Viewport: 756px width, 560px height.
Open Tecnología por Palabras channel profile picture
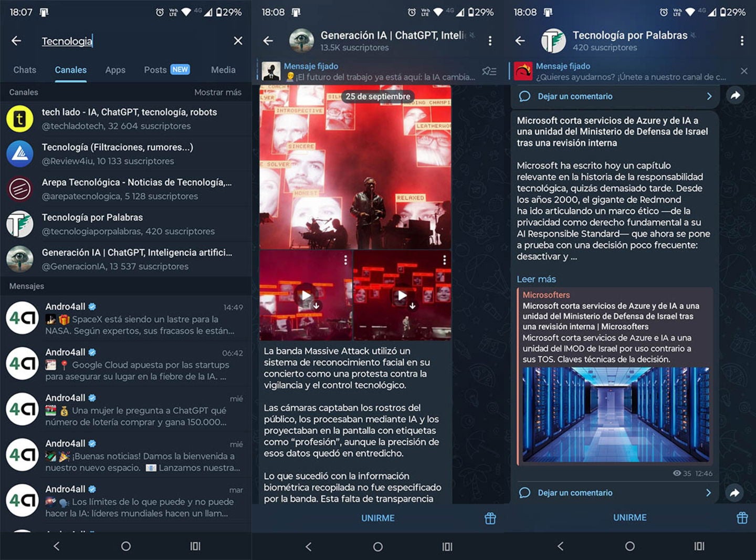coord(552,40)
